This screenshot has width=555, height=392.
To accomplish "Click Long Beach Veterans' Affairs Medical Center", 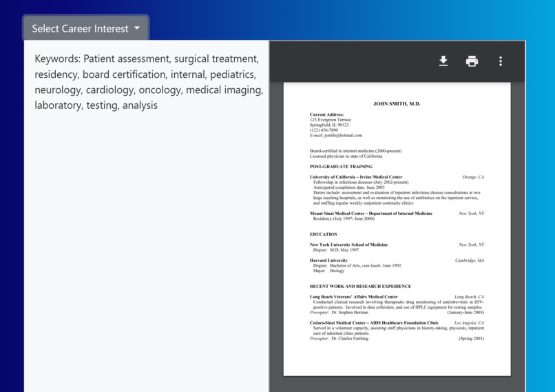I will [x=354, y=297].
